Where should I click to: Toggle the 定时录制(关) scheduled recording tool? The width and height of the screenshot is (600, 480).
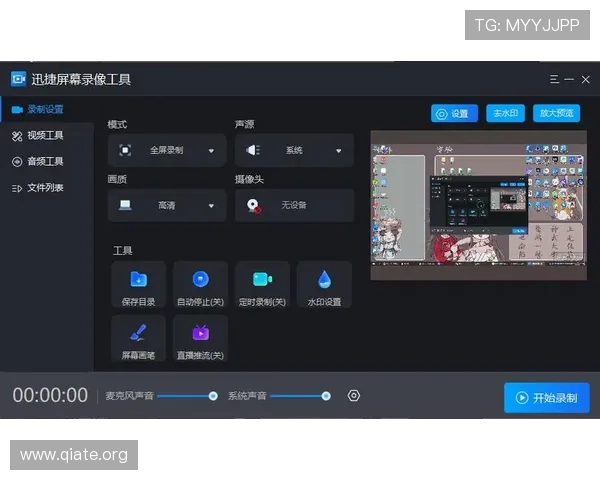tap(262, 285)
